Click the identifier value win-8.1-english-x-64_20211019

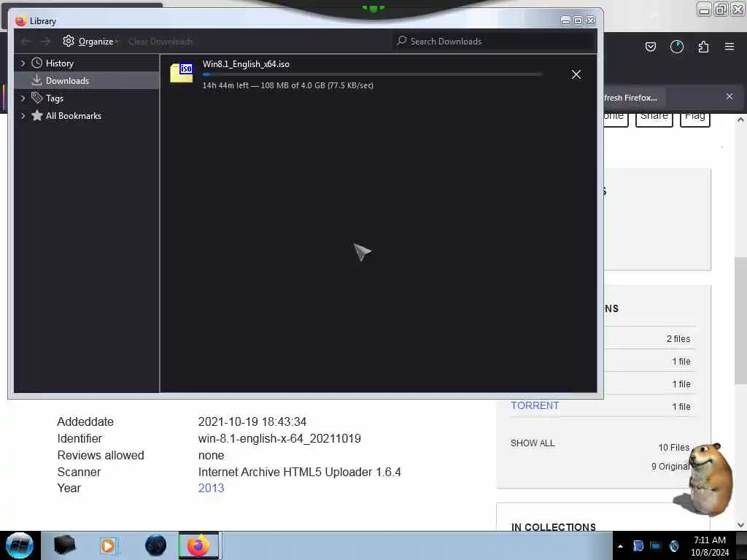pos(279,438)
